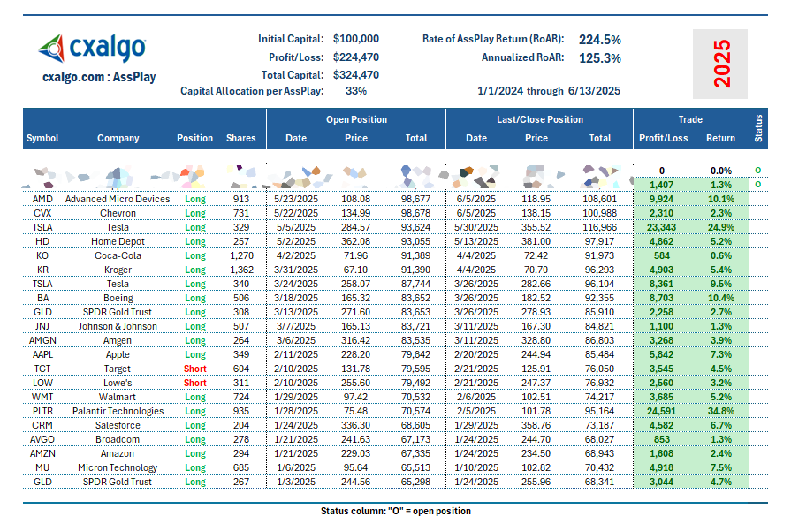Click the Symbol column header
Viewport: 791px width, 532px height.
pyautogui.click(x=42, y=138)
